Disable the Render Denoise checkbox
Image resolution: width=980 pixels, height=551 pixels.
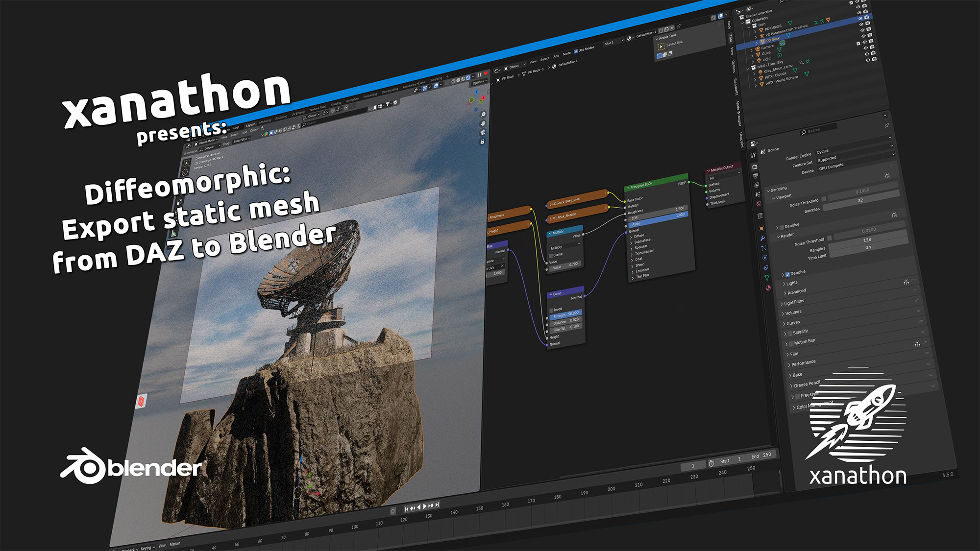click(787, 274)
